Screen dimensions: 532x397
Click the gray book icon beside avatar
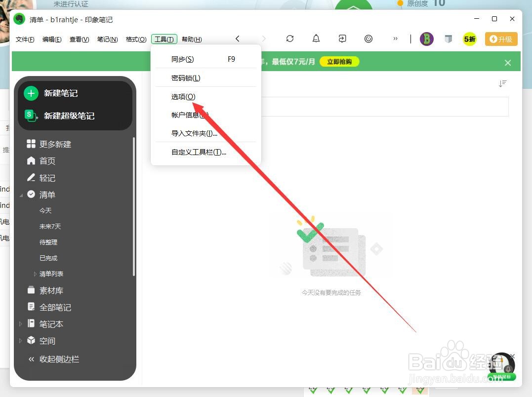point(448,39)
